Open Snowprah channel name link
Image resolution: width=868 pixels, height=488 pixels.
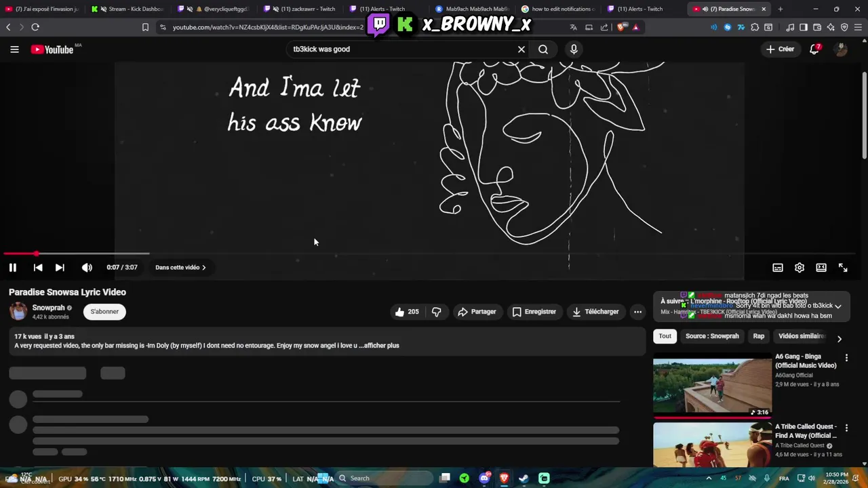48,308
